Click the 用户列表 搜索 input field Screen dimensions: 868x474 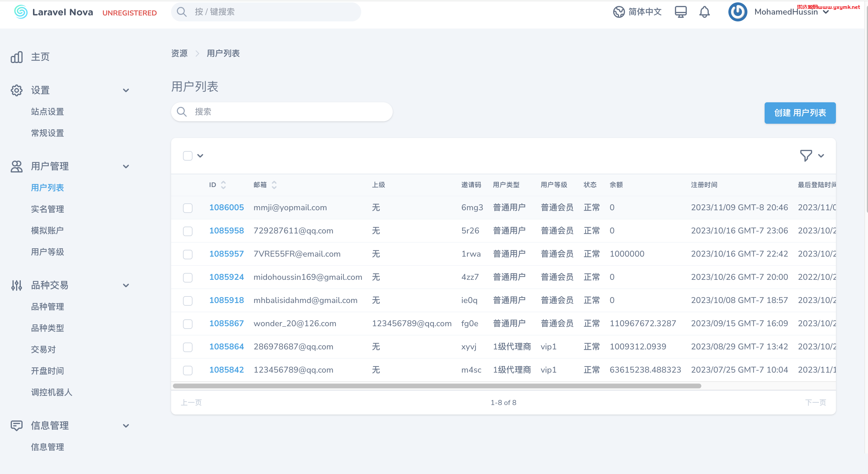[x=282, y=112]
